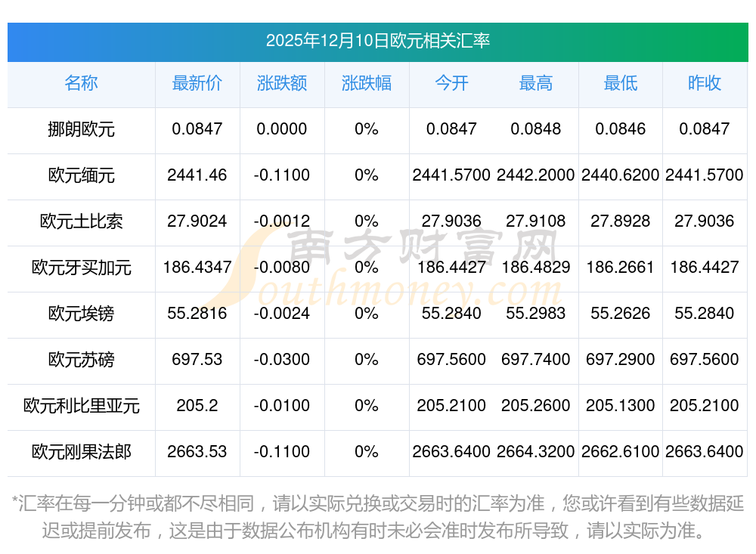This screenshot has width=756, height=554.
Task: Select the 最新价 column header
Action: 197,84
